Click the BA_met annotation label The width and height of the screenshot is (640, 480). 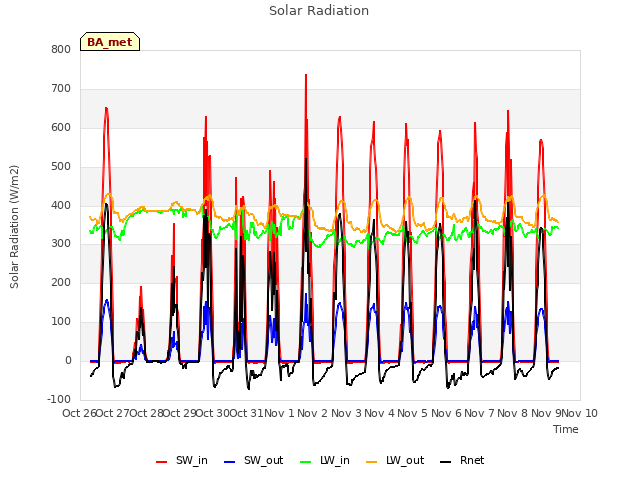coord(110,42)
